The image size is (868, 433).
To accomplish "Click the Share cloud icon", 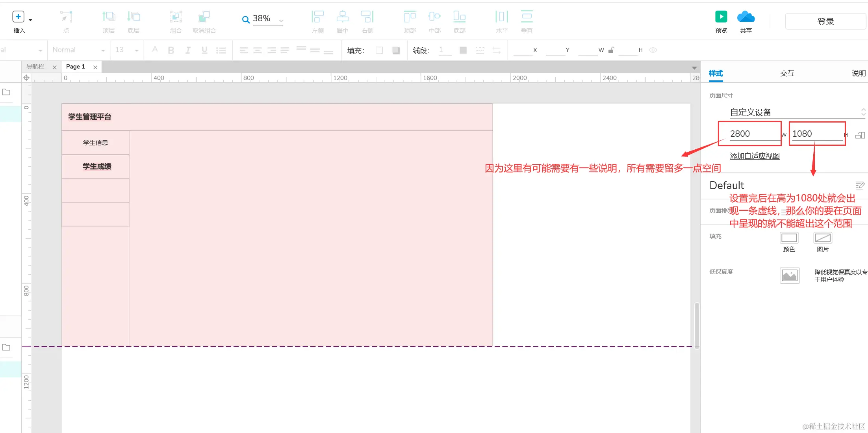I will click(x=746, y=17).
